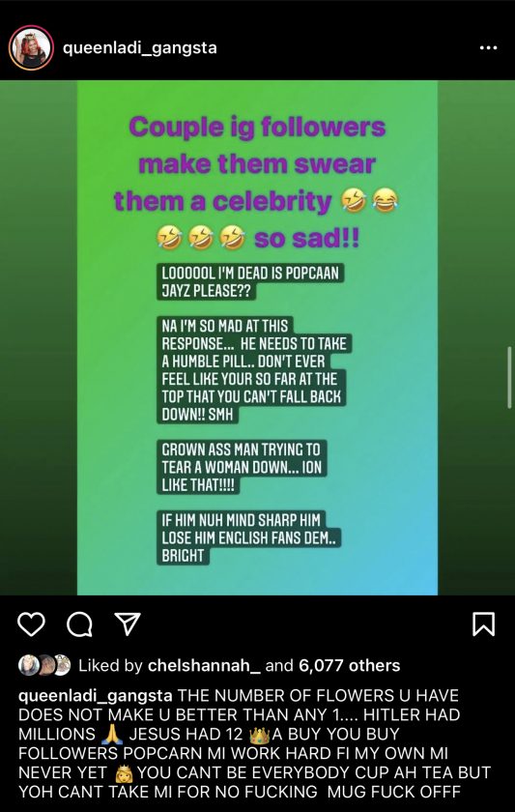Tap 'IS POPCAAN JAYZ PLEASE??' text box
This screenshot has height=812, width=515.
click(250, 281)
